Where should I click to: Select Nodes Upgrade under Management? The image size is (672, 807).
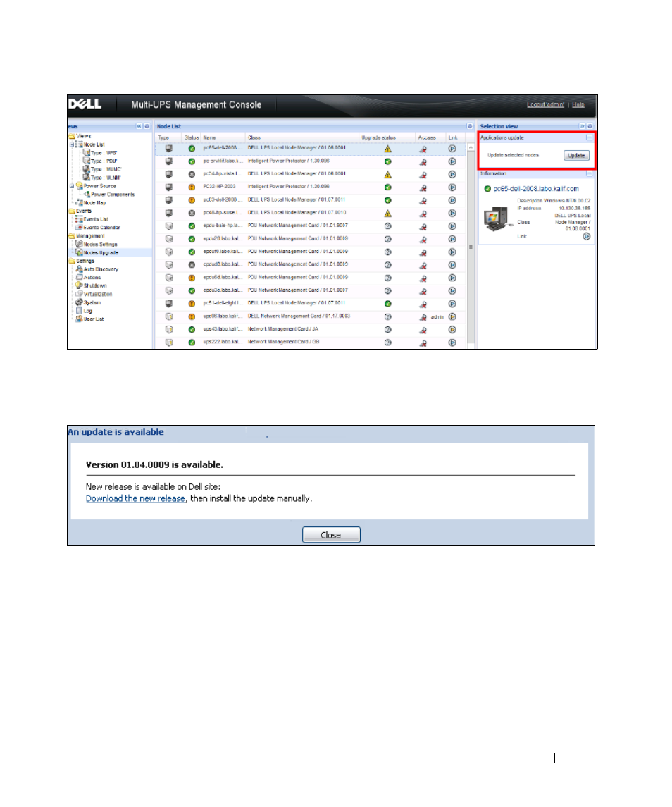click(x=101, y=253)
